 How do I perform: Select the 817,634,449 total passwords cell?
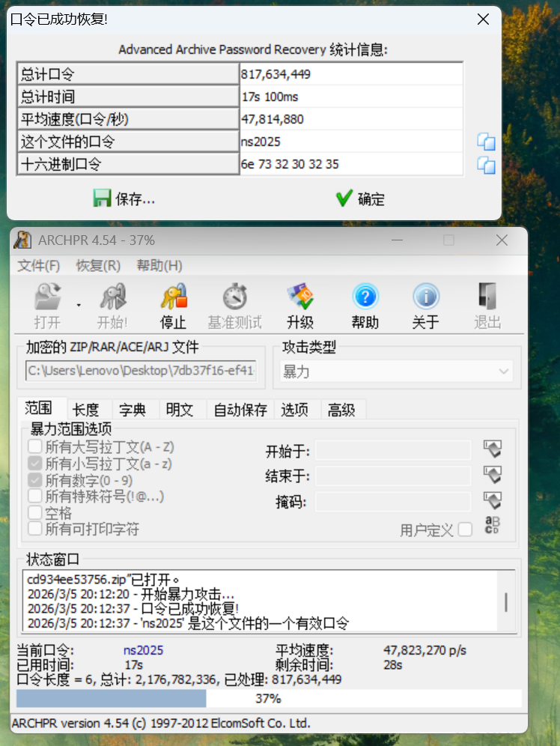coord(351,73)
